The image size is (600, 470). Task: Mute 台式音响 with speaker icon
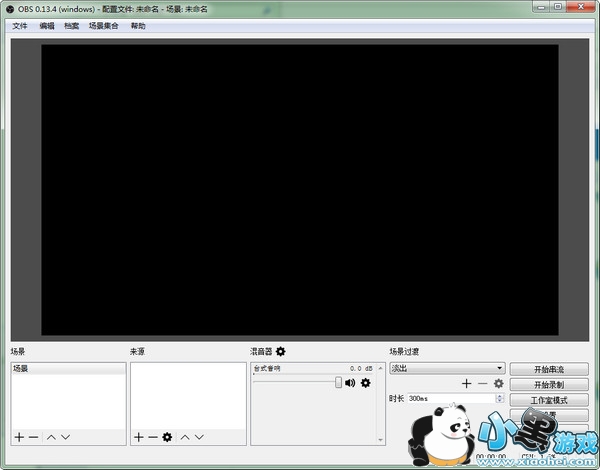(x=350, y=383)
